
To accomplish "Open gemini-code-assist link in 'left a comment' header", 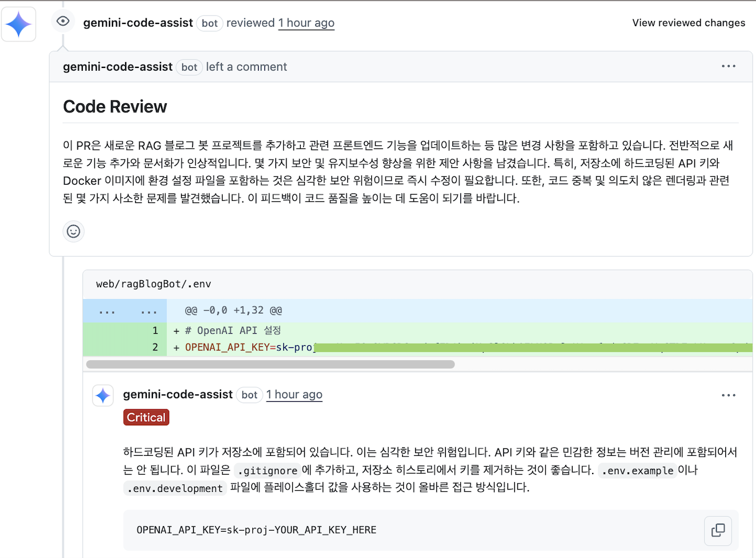I will (x=118, y=67).
